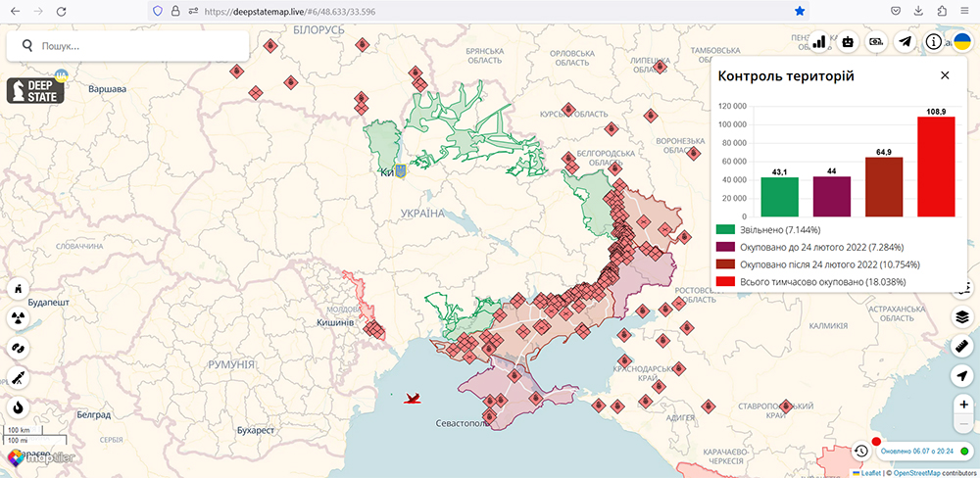Toggle the Ukrainian flag language button
The image size is (980, 478).
(x=962, y=41)
